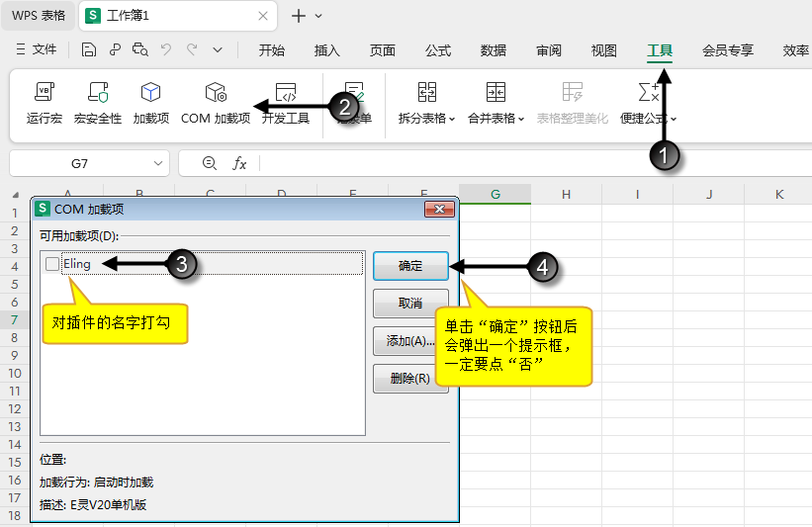
Task: Expand the Name Box dropdown arrow
Action: [158, 163]
